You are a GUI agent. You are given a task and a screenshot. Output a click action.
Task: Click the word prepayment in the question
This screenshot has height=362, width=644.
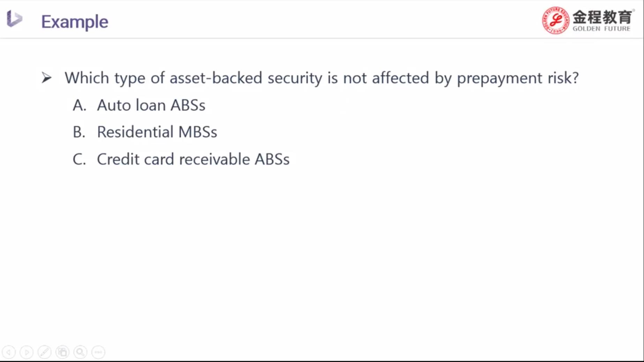click(499, 78)
